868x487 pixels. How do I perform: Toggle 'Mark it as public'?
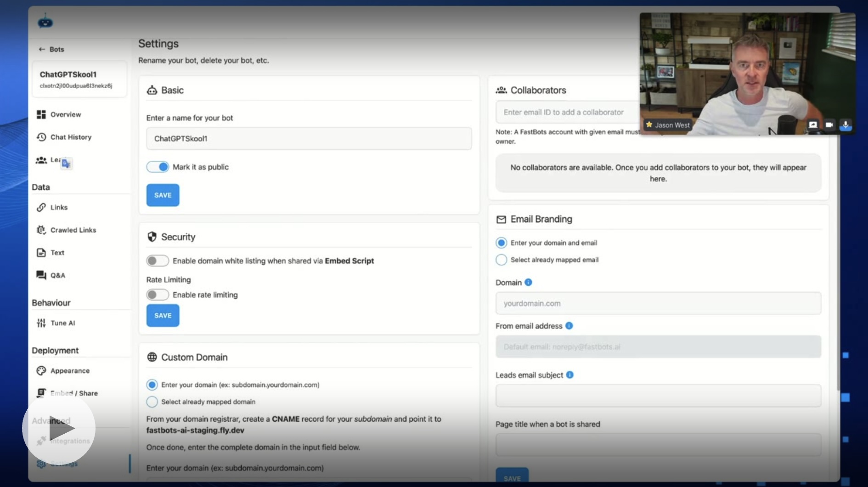point(158,167)
